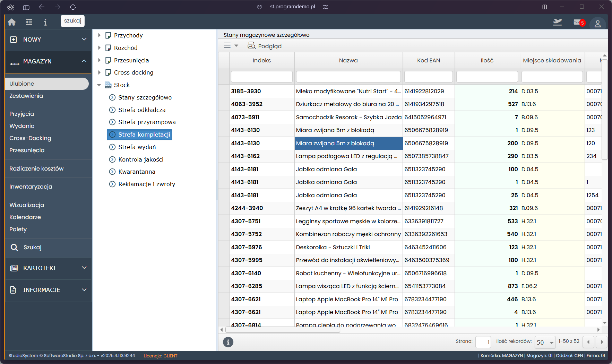Image resolution: width=612 pixels, height=364 pixels.
Task: Click the Nazwa column filter field
Action: pyautogui.click(x=348, y=77)
